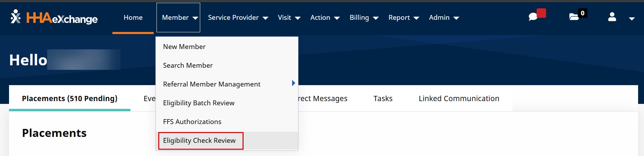Image resolution: width=644 pixels, height=156 pixels.
Task: Click the HHAeXchange logo
Action: tap(54, 17)
